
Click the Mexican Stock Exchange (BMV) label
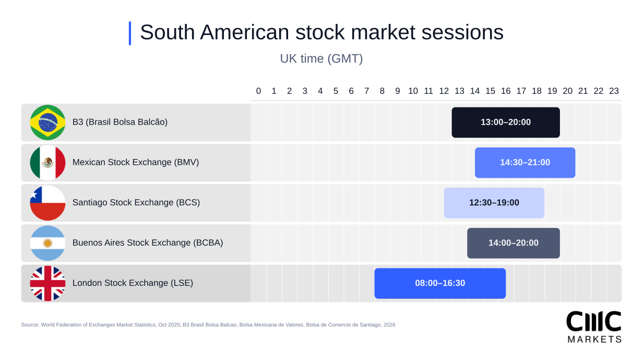click(136, 163)
